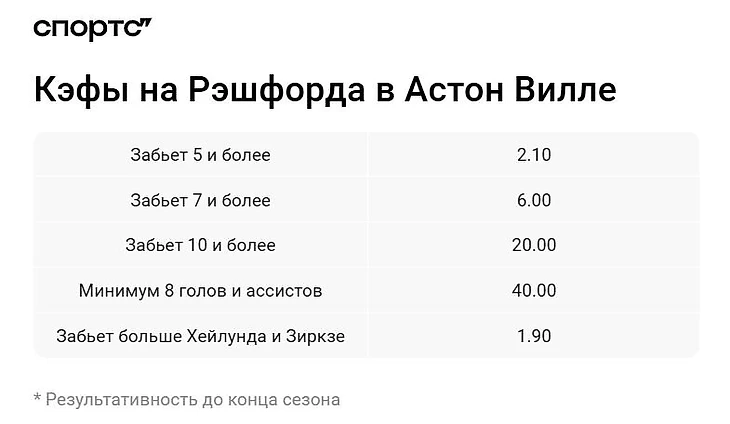Click the 2.10 odds value
Image resolution: width=730 pixels, height=424 pixels.
click(x=534, y=155)
